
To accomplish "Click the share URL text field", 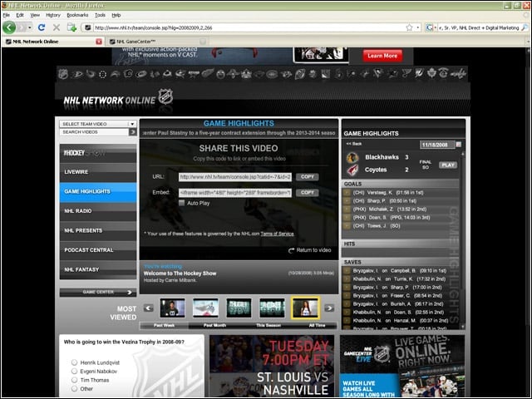I will [235, 177].
